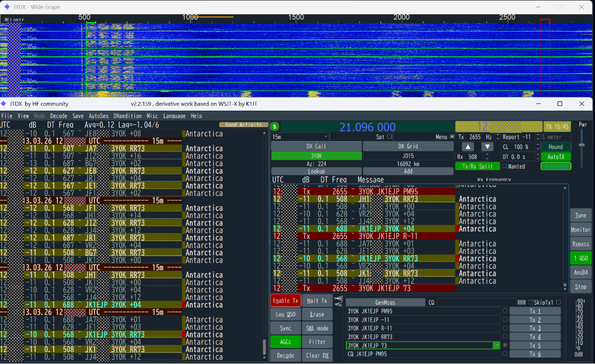Image resolution: width=595 pixels, height=364 pixels.
Task: Click the Hand Activity button
Action: (243, 125)
